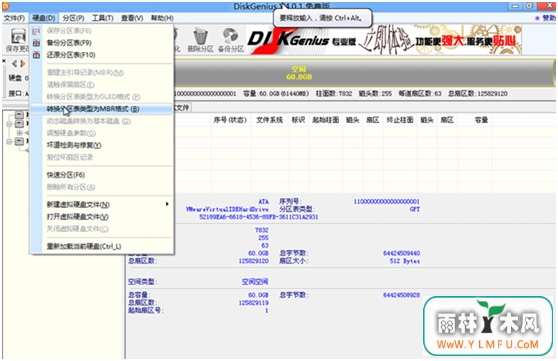The width and height of the screenshot is (558, 361).
Task: Click the 文件系统 column header
Action: click(269, 120)
